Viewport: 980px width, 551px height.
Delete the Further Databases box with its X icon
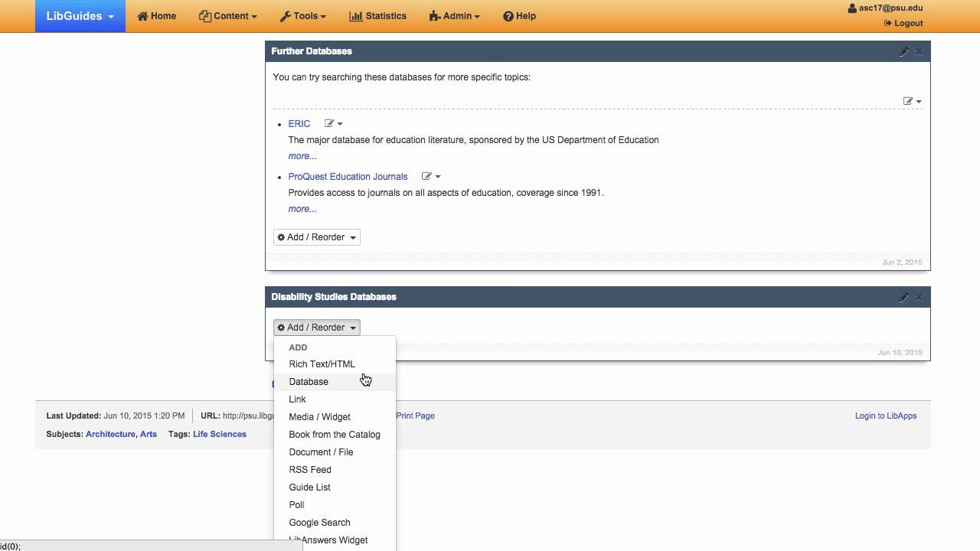[x=919, y=51]
